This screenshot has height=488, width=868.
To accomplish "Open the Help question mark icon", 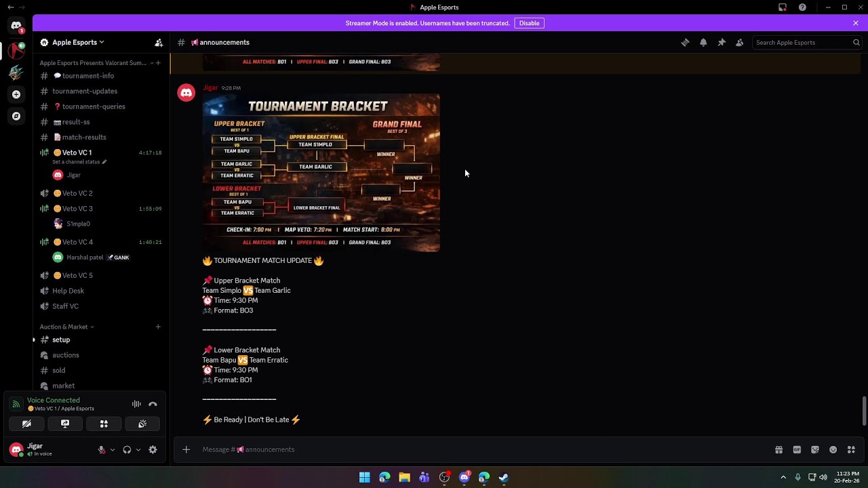I will click(x=802, y=7).
